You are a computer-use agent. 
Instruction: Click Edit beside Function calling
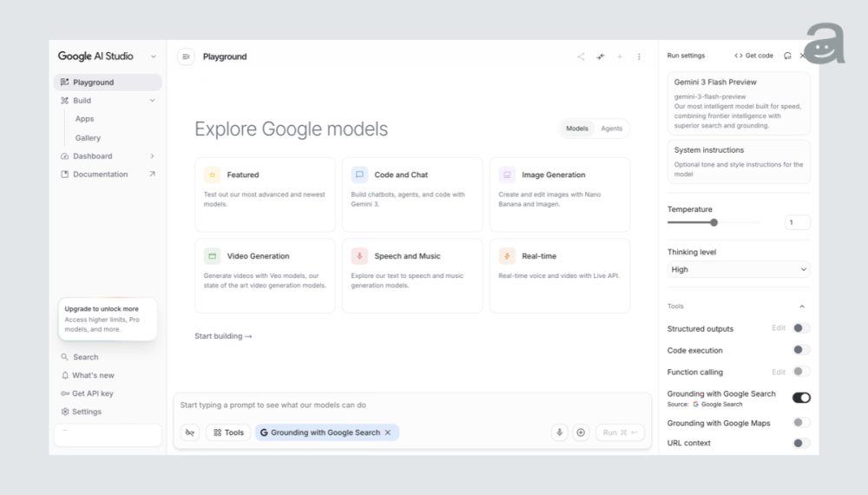[x=779, y=372]
